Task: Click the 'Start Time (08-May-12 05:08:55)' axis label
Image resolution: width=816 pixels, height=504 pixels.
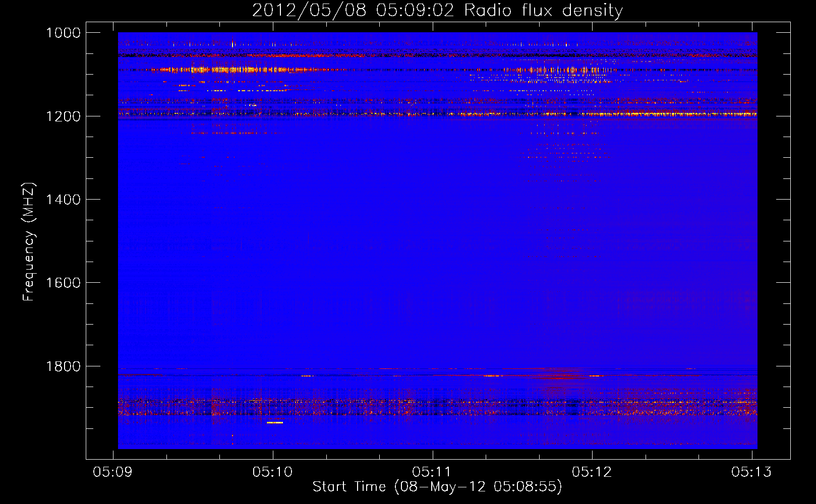Action: pyautogui.click(x=437, y=487)
